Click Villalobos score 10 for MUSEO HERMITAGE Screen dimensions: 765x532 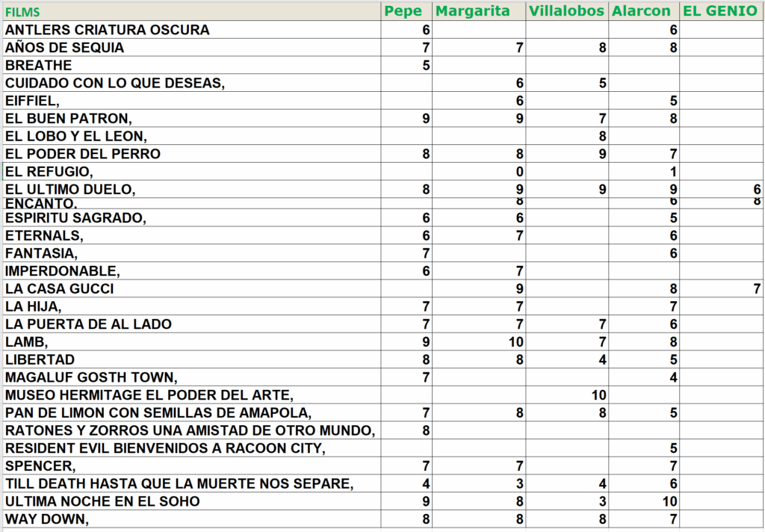598,395
